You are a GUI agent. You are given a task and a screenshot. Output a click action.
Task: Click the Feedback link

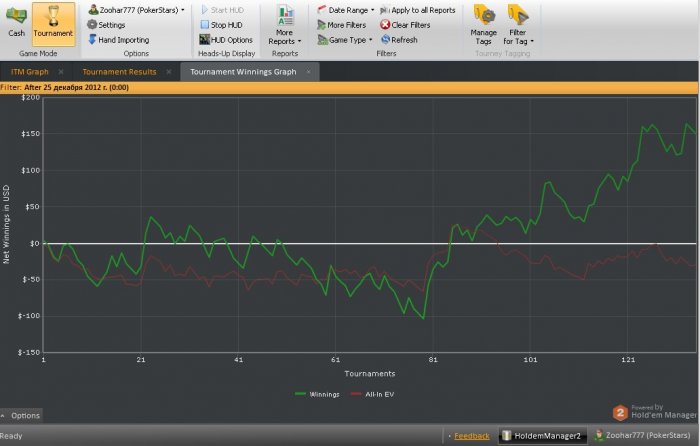472,436
